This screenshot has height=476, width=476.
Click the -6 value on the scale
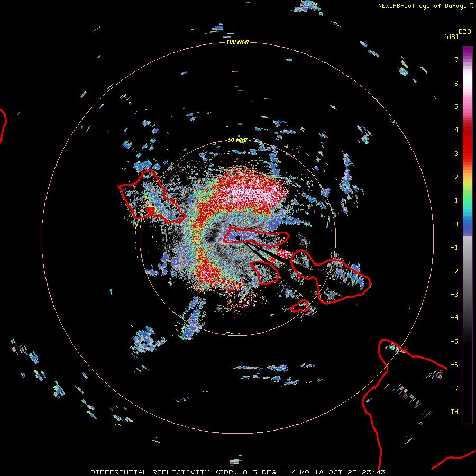coord(454,365)
